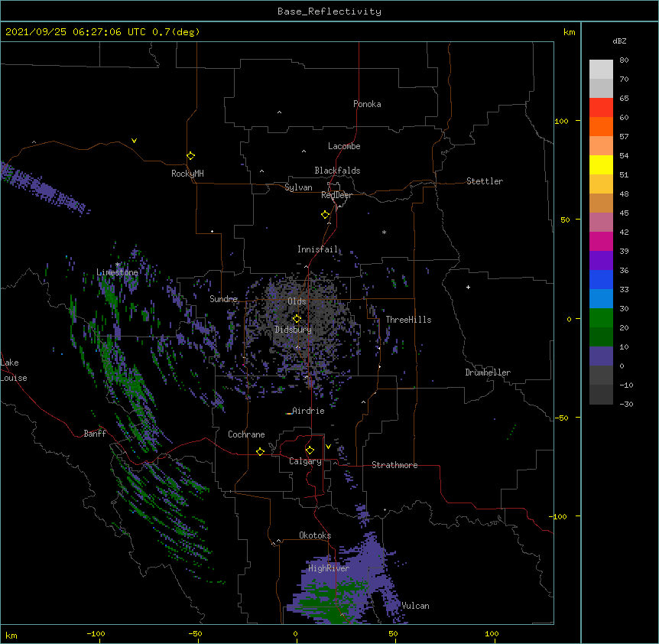Viewport: 659px width, 644px height.
Task: Click the scan timestamp 2021/09/25 06:27:06 UTC
Action: pyautogui.click(x=76, y=32)
